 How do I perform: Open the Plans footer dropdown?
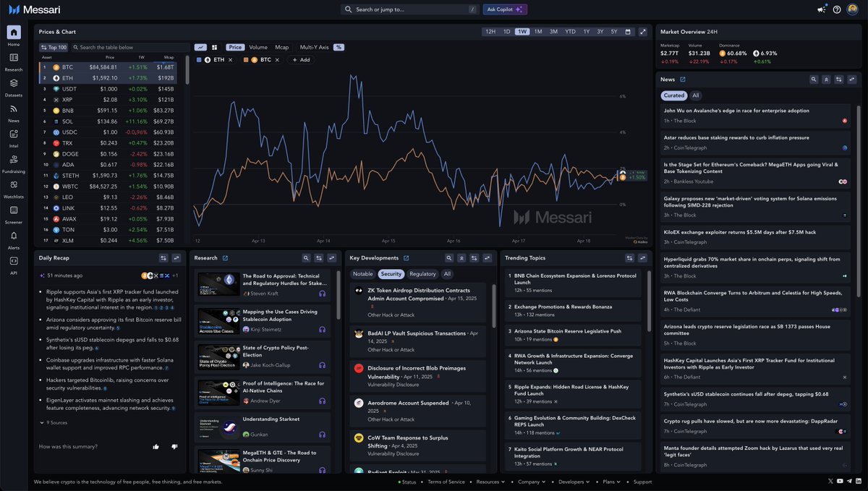pos(610,482)
